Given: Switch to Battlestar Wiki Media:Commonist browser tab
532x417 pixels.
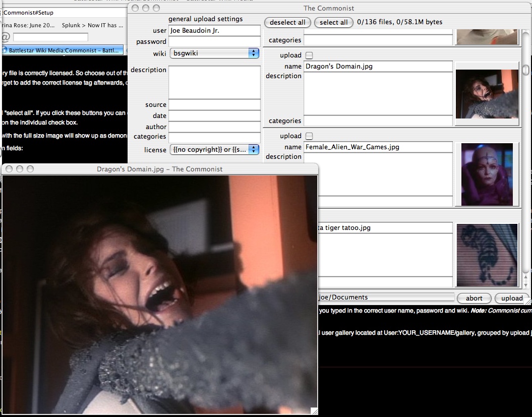Looking at the screenshot, I should tap(63, 50).
